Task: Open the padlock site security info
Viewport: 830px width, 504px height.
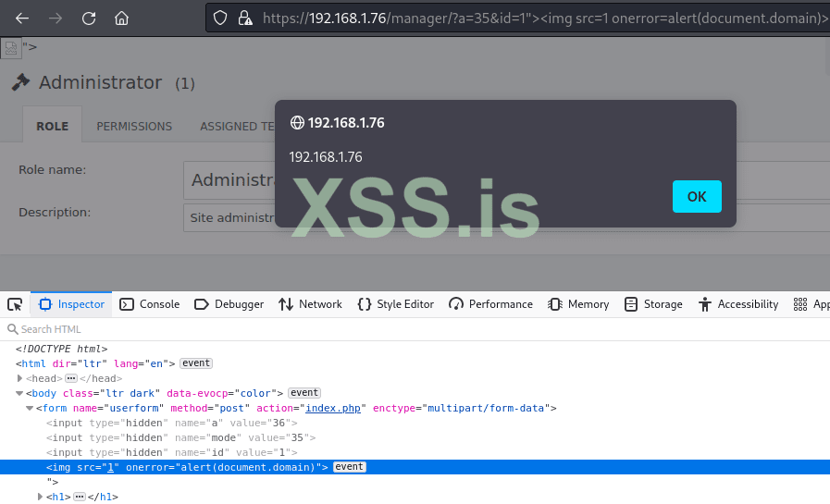Action: [244, 18]
